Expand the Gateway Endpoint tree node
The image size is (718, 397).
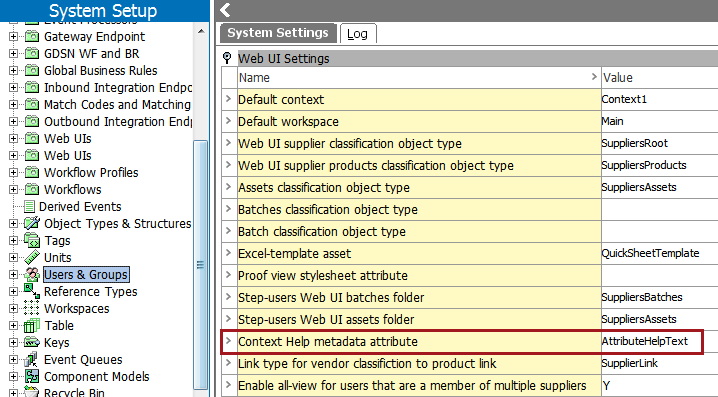(13, 36)
